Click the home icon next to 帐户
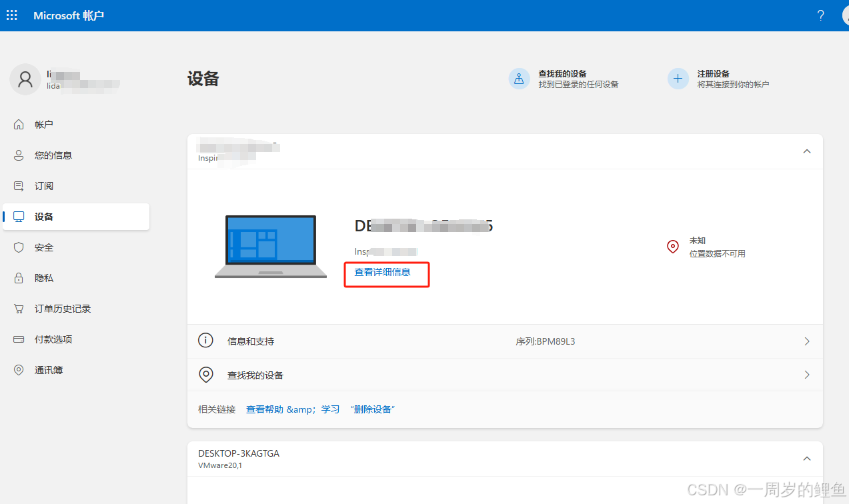This screenshot has height=504, width=849. tap(19, 125)
